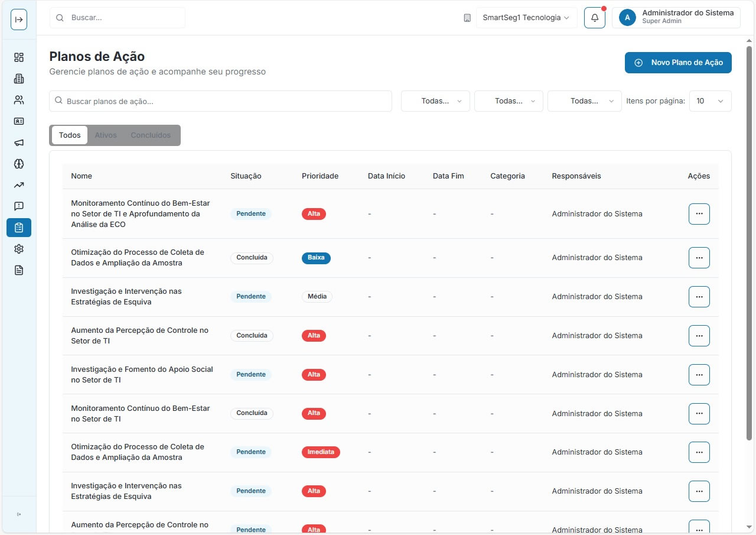Open the Todas filter dropdown beside the search field
This screenshot has width=756, height=535.
tap(435, 101)
